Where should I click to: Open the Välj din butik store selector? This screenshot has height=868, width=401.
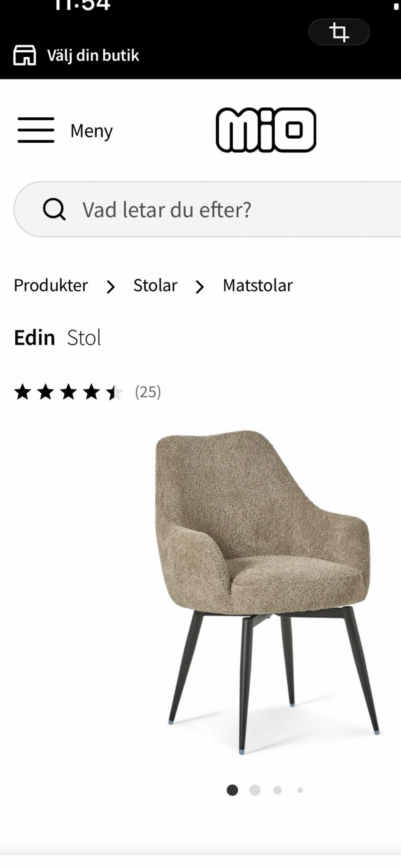pos(93,56)
